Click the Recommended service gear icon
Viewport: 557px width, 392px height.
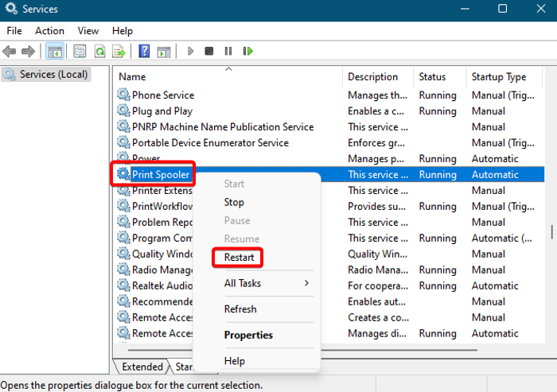(123, 301)
